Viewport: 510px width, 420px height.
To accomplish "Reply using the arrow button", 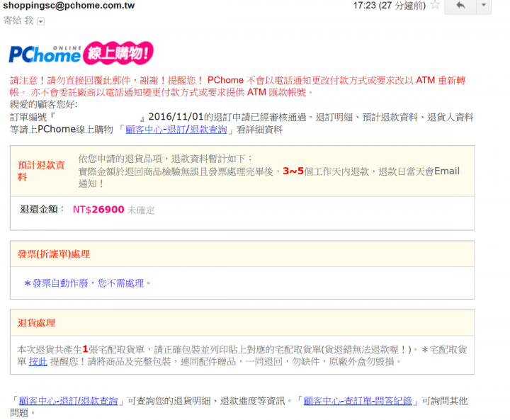I will [x=460, y=6].
